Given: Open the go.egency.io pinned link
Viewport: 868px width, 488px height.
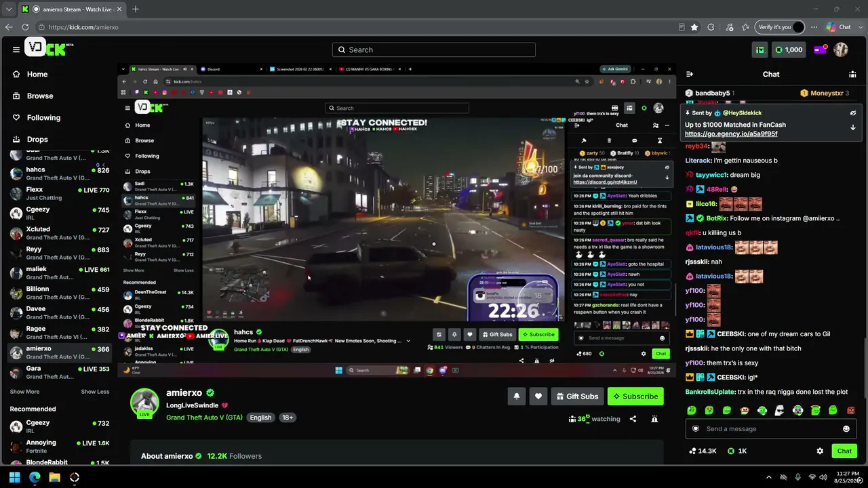Looking at the screenshot, I should (731, 134).
